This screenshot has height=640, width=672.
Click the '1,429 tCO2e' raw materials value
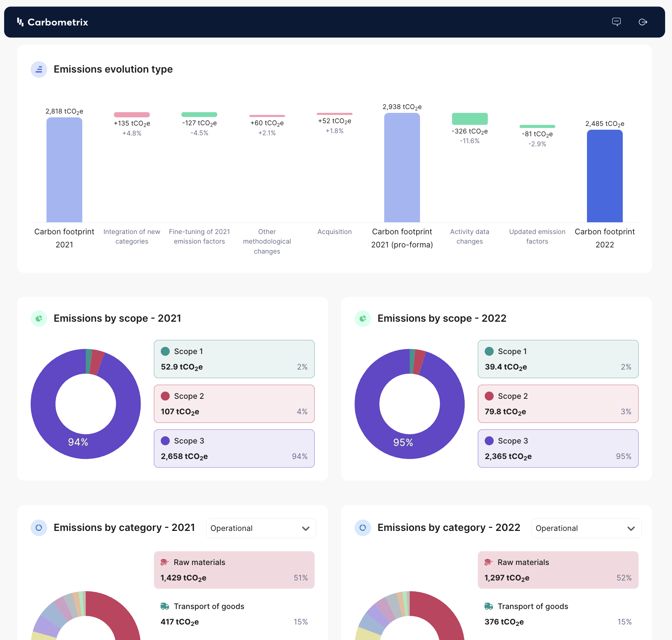click(x=183, y=578)
